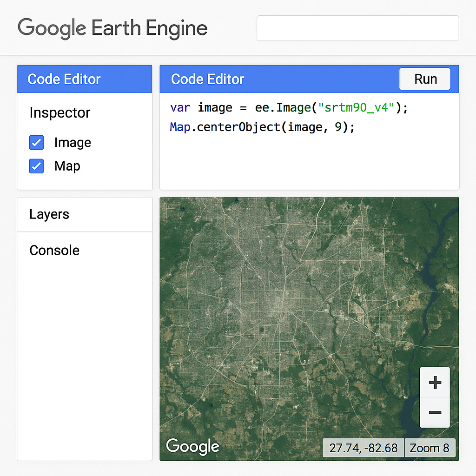Uncheck the Image checkbox in Inspector
The height and width of the screenshot is (476, 476).
coord(37,143)
